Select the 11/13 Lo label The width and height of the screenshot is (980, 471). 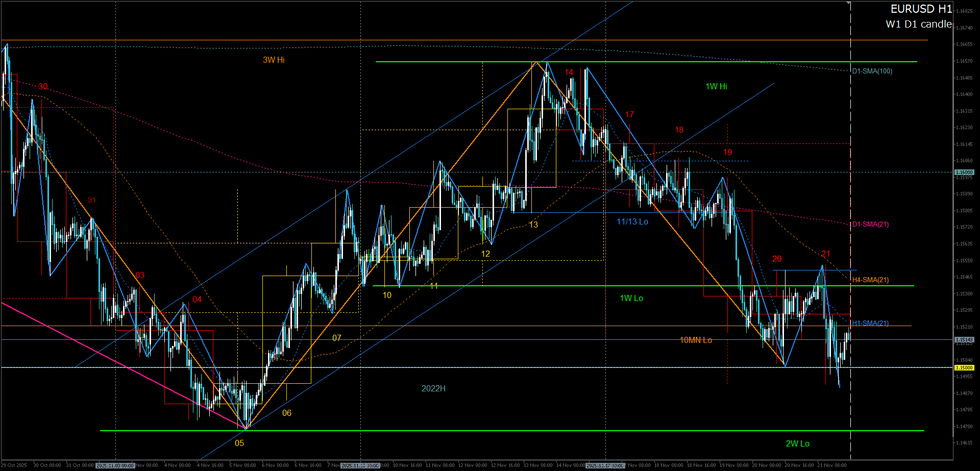coord(632,221)
